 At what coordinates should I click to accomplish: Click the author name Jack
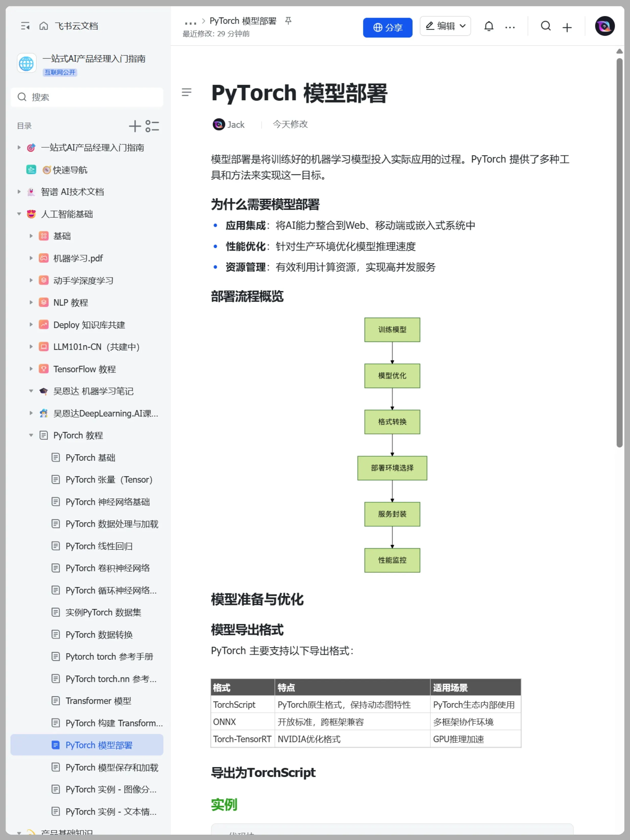[235, 125]
